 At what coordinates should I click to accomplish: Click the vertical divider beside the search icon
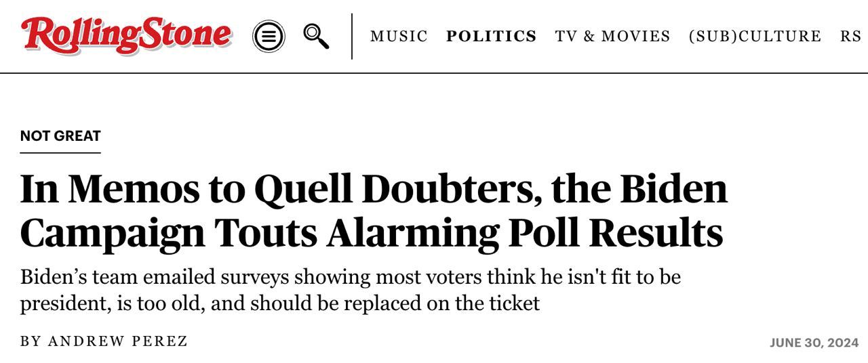click(352, 36)
